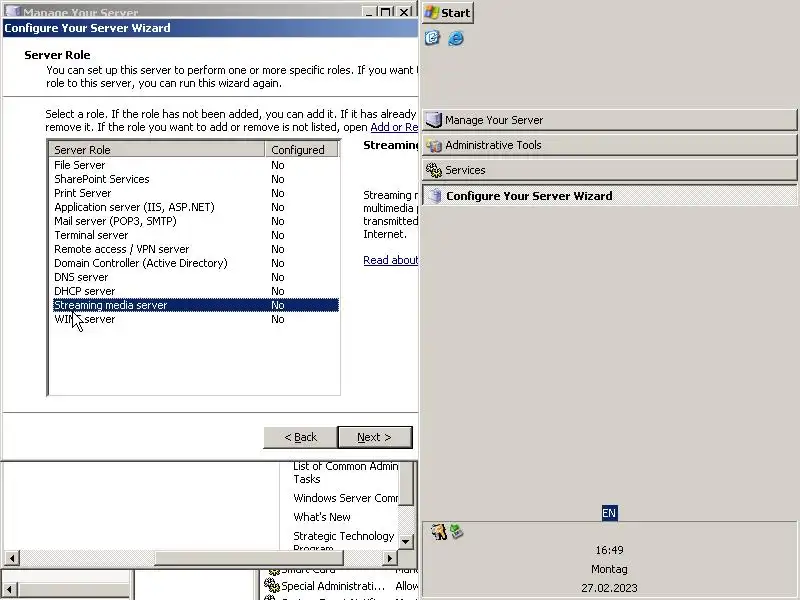Click the Special Administrati... service gear icon

pos(271,585)
